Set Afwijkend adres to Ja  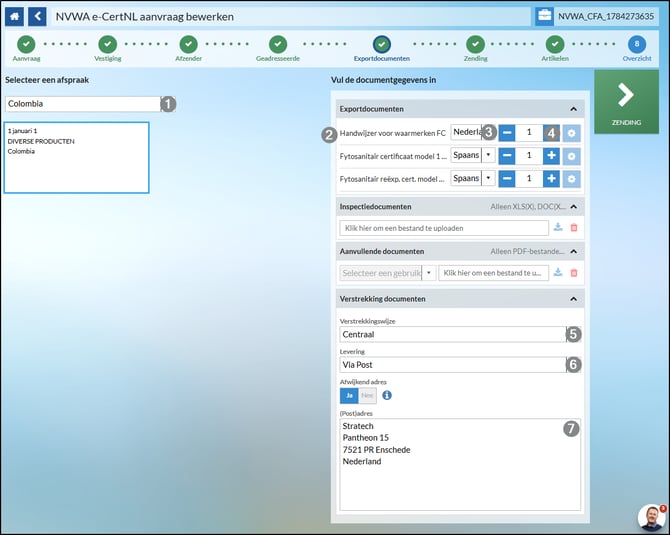(x=349, y=396)
